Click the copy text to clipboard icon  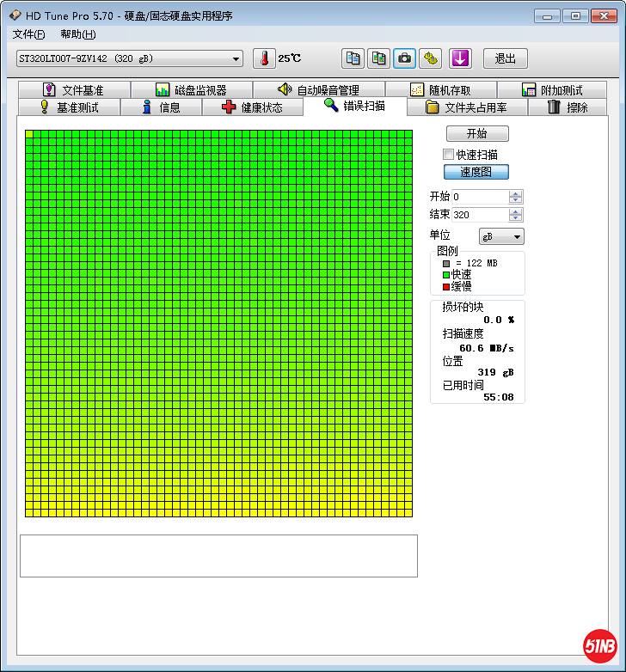tap(353, 58)
